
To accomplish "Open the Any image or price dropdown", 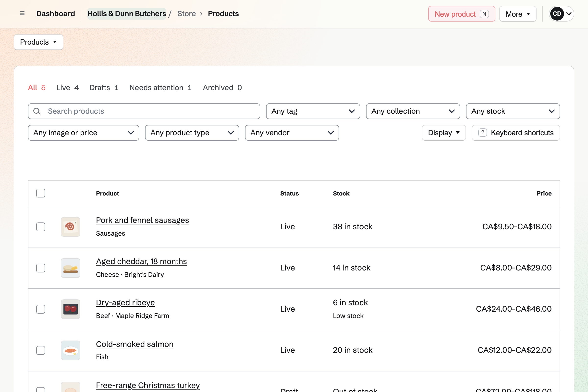I will (84, 133).
